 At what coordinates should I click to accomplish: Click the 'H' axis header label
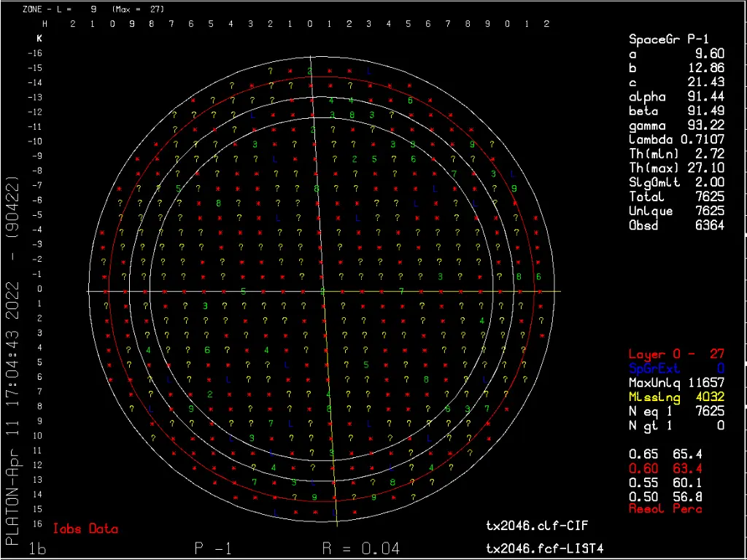pyautogui.click(x=44, y=24)
